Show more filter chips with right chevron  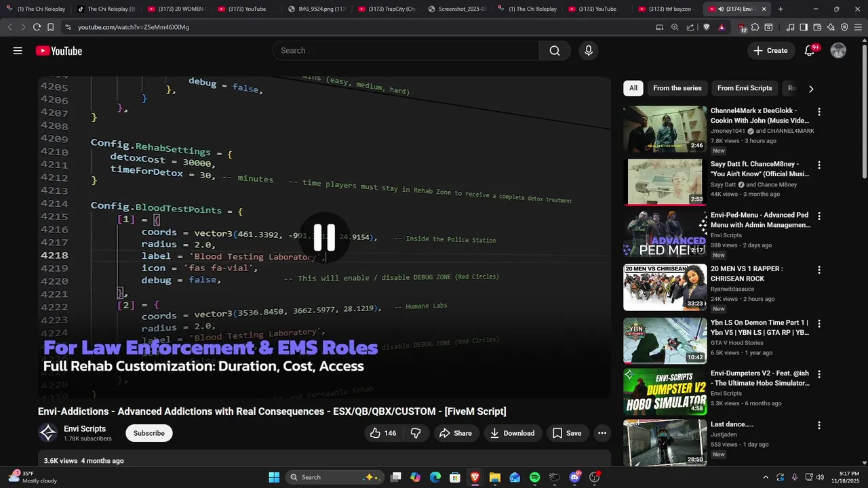coord(811,88)
